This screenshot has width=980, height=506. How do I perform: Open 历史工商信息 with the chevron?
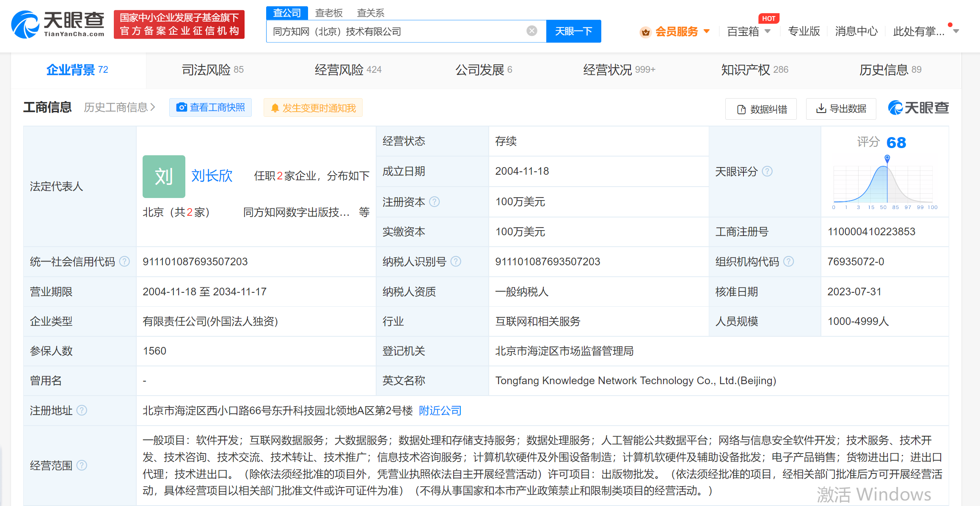pyautogui.click(x=120, y=107)
